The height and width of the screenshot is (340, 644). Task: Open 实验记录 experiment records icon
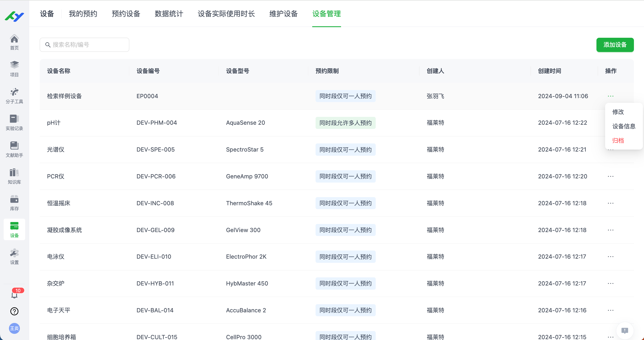coord(14,122)
